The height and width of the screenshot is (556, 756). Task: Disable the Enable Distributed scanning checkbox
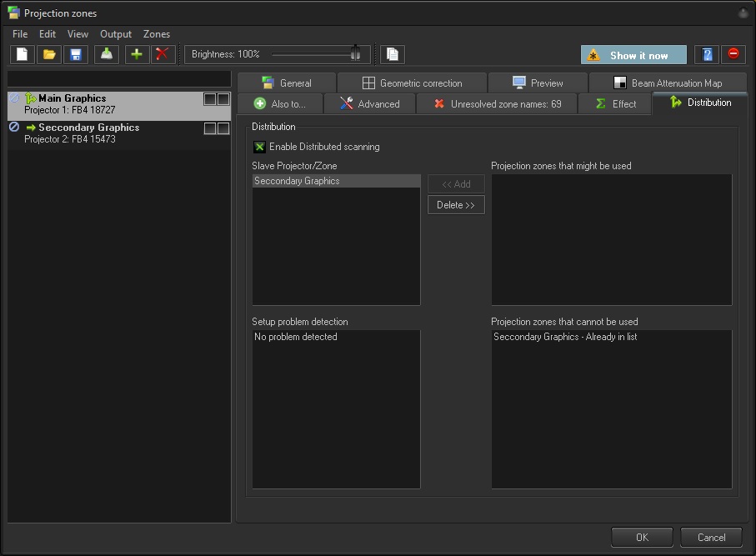[260, 147]
